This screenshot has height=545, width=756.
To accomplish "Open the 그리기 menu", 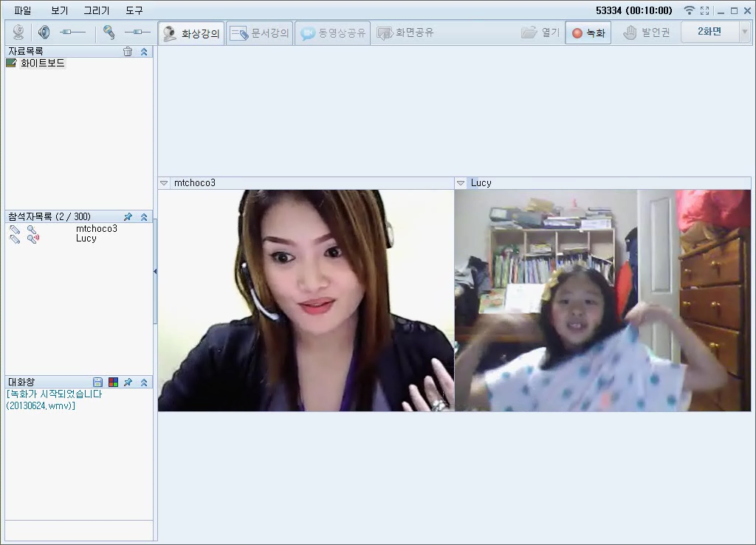I will [x=97, y=10].
